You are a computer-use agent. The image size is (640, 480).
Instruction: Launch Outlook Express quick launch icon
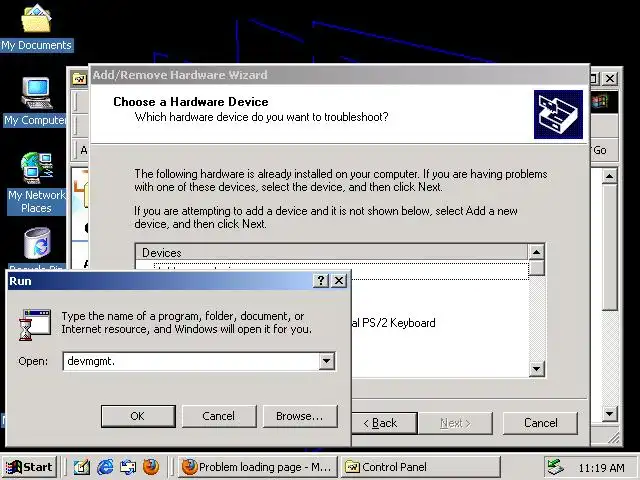[x=128, y=467]
